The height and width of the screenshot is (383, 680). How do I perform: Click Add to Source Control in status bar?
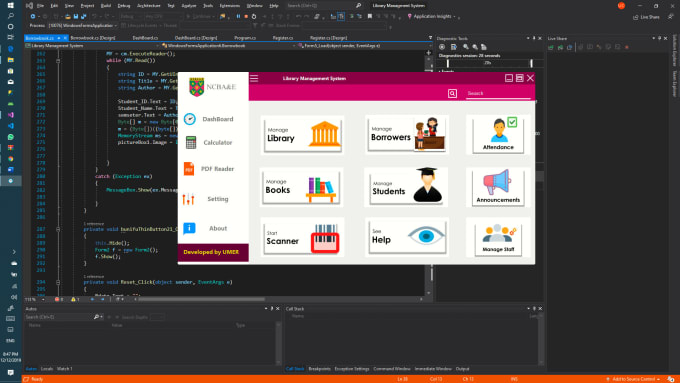pyautogui.click(x=633, y=379)
